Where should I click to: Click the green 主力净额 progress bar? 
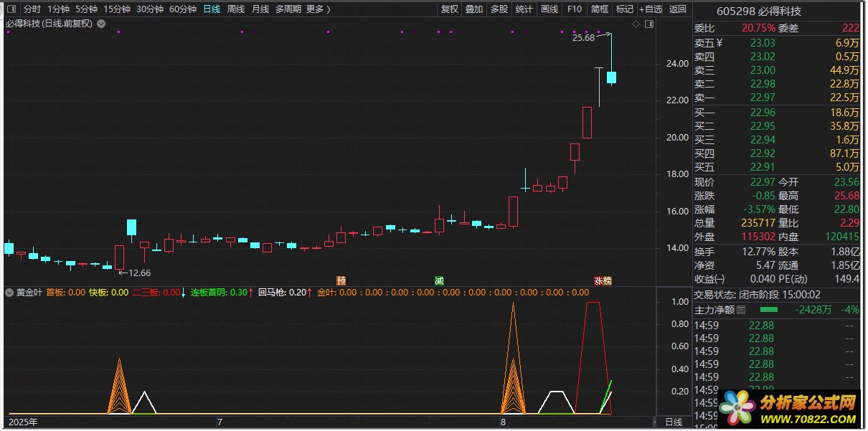[x=768, y=310]
